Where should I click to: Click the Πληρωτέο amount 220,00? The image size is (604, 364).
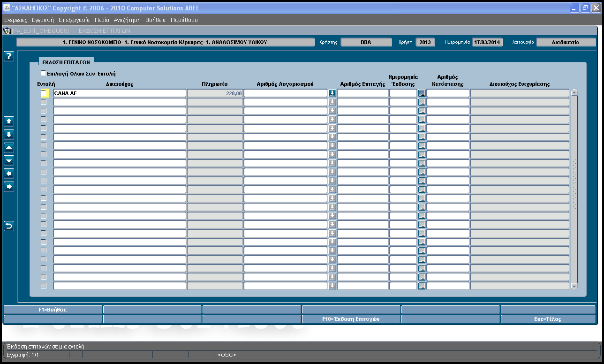click(215, 93)
